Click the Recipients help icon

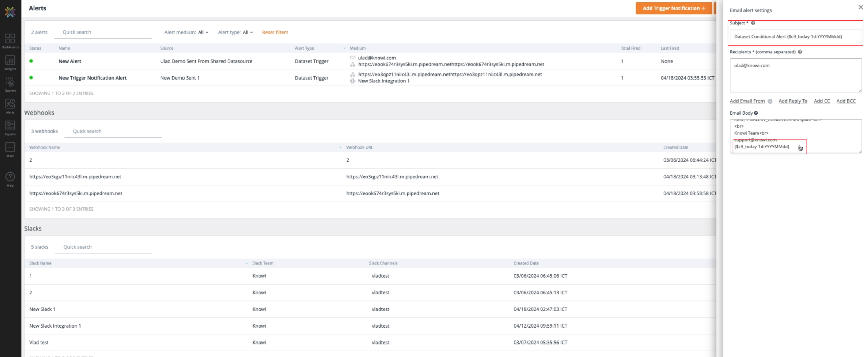pos(800,52)
